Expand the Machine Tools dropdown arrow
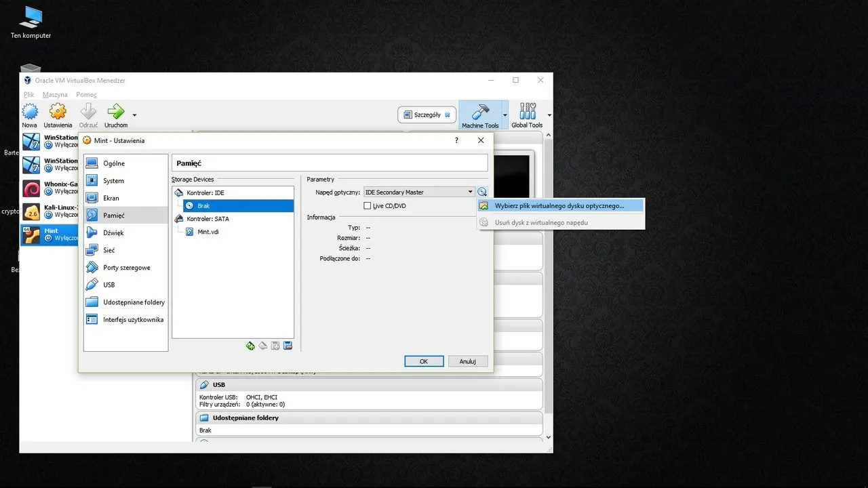The image size is (868, 488). click(x=505, y=115)
